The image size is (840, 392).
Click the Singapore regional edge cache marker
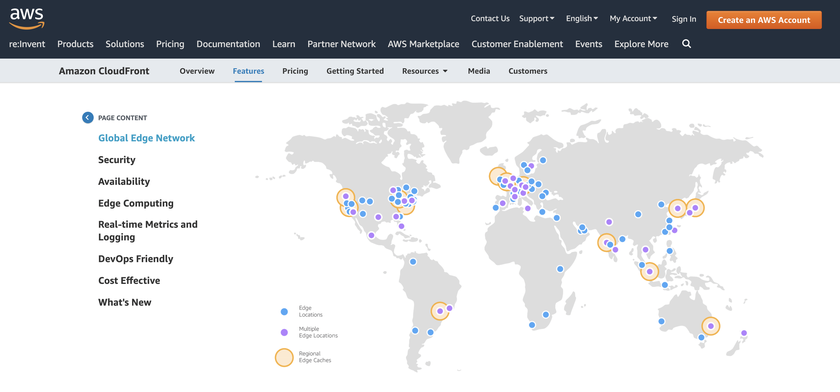649,272
